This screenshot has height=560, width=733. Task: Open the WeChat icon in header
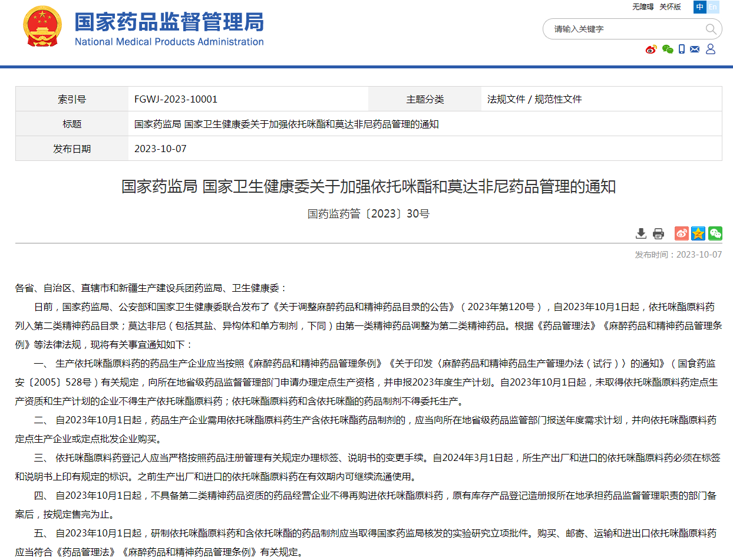coord(668,50)
